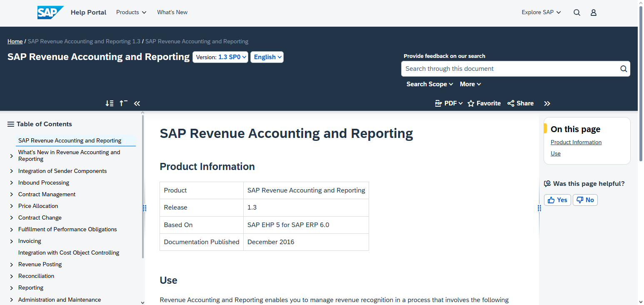644x305 pixels.
Task: Open What's New page
Action: (x=172, y=12)
